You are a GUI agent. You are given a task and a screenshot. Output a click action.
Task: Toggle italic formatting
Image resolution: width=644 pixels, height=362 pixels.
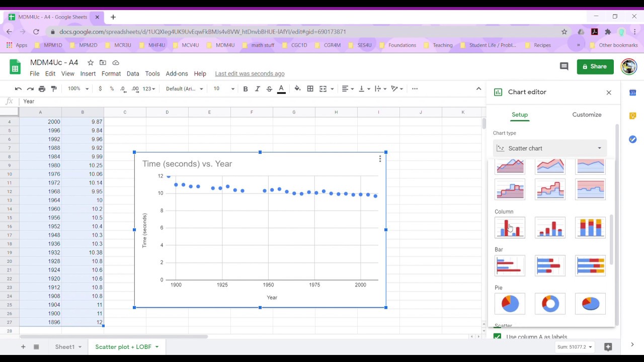tap(257, 88)
